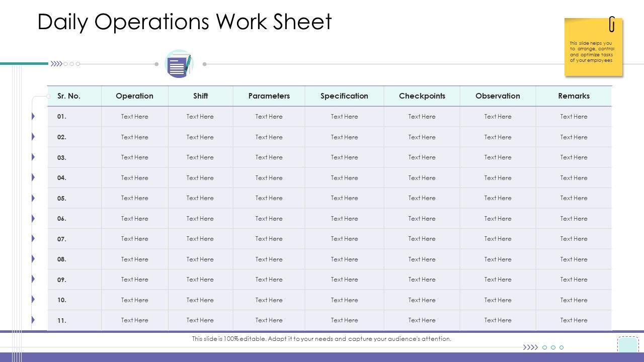Screen dimensions: 644x362
Task: Select 'Text Here' in row 03 Observation column
Action: [498, 157]
